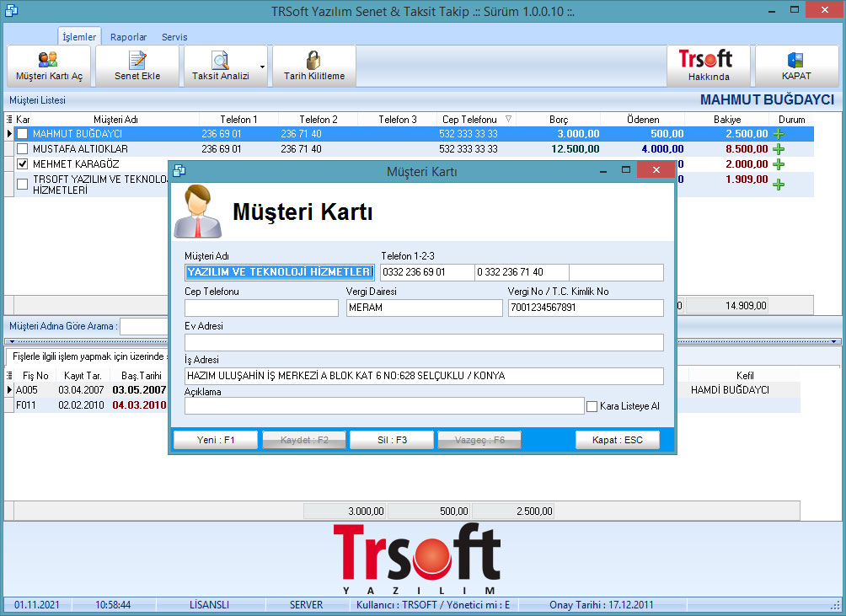This screenshot has width=846, height=616.
Task: Uncheck the MEHMET KARAGÖZ checkbox
Action: 22,164
